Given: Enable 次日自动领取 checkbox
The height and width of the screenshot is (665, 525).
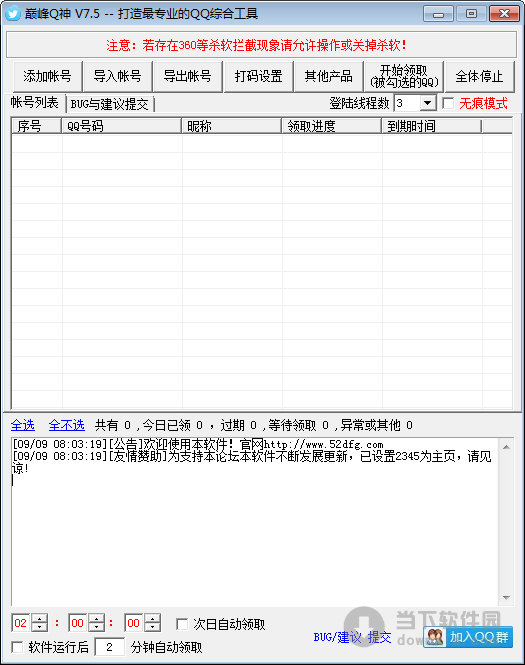Looking at the screenshot, I should point(182,624).
